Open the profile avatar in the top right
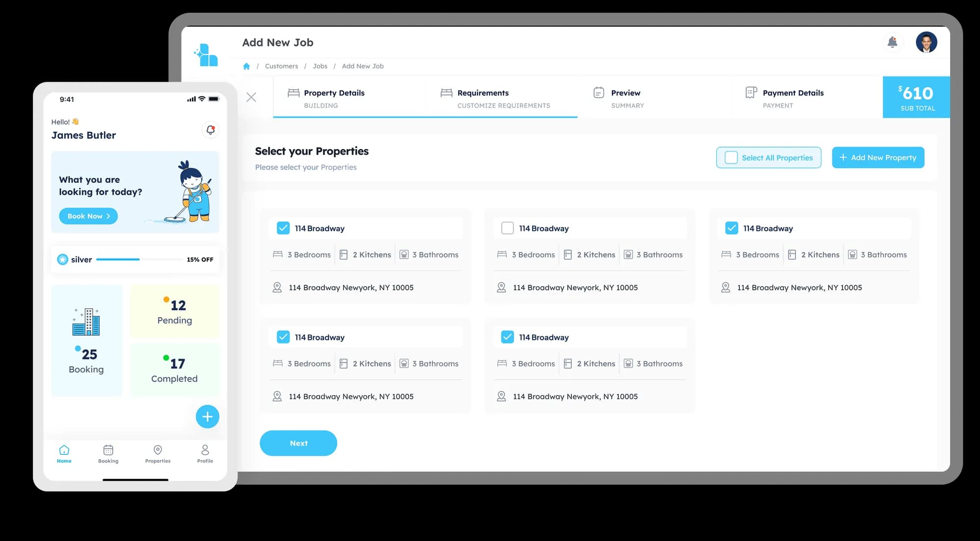The image size is (980, 541). pos(927,43)
